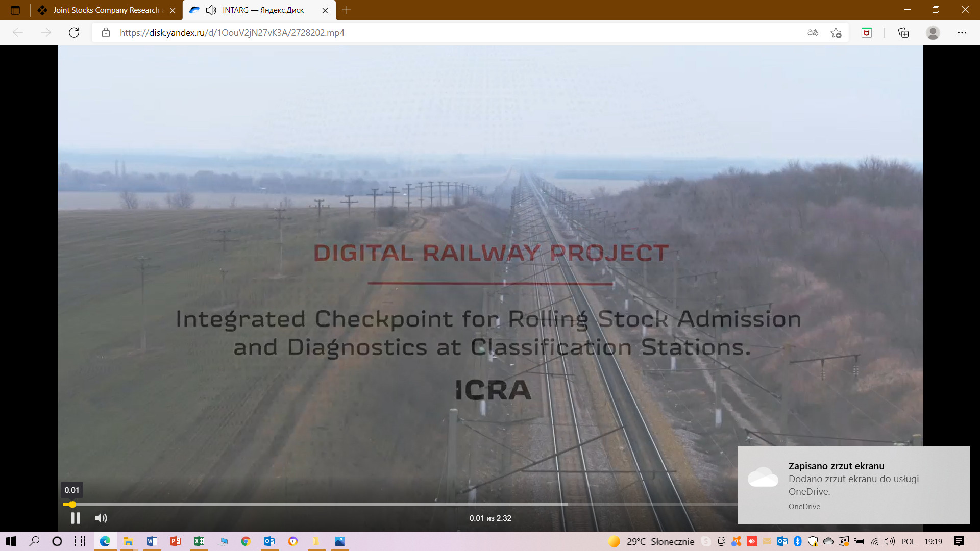Open Google Chrome from taskbar
The image size is (980, 551).
click(246, 541)
